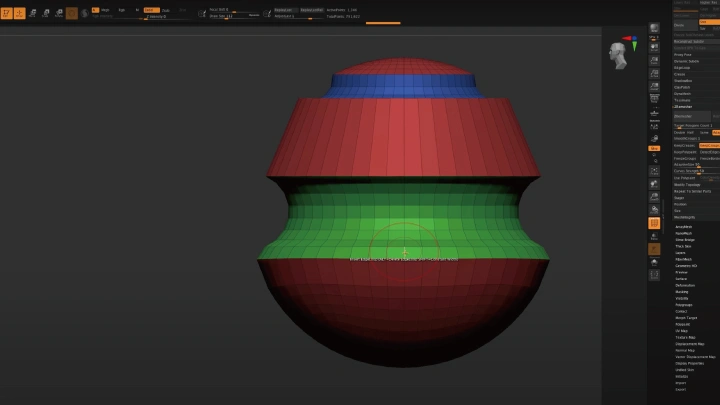
Task: Click the Transp transparency icon
Action: click(654, 236)
